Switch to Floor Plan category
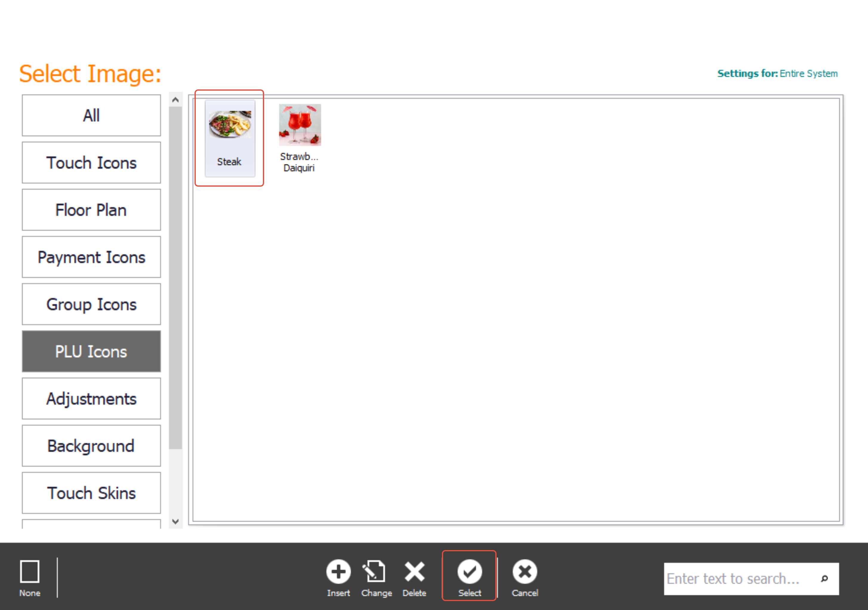This screenshot has height=610, width=868. (91, 210)
